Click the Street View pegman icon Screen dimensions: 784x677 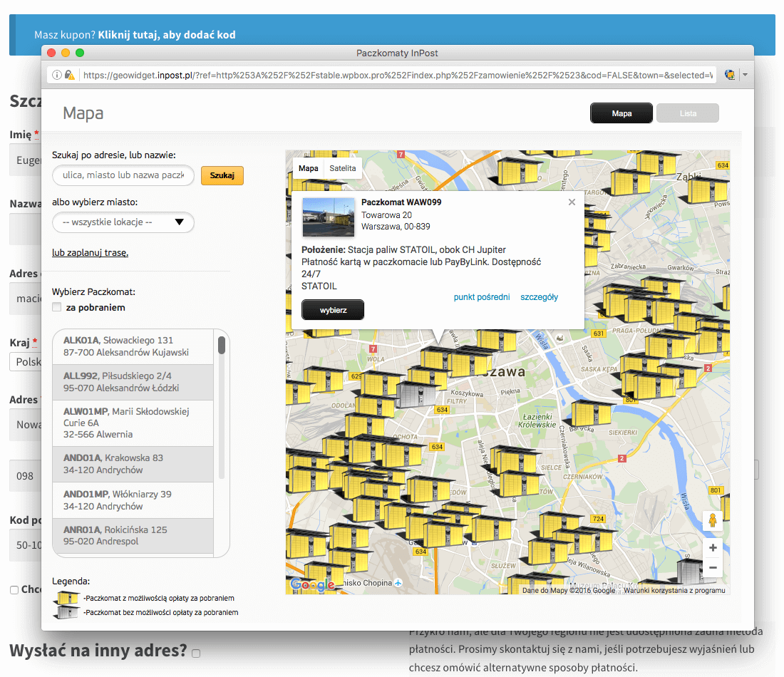coord(712,521)
